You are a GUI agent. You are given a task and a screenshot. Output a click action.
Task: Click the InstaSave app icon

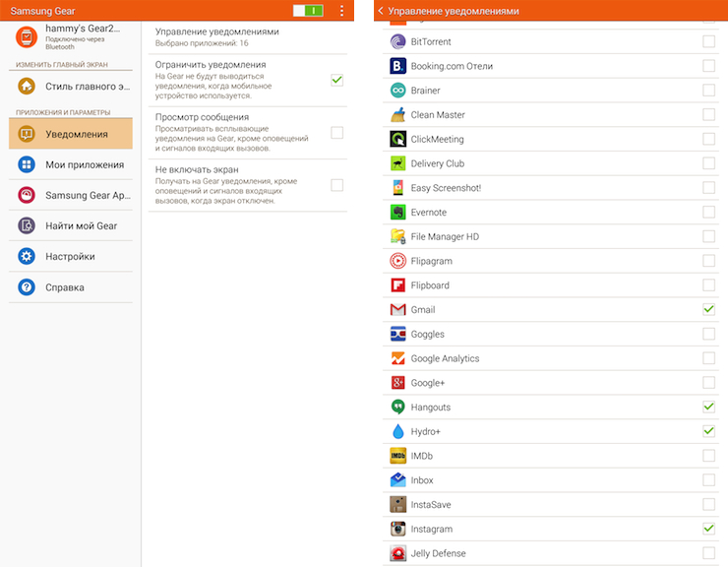[397, 505]
